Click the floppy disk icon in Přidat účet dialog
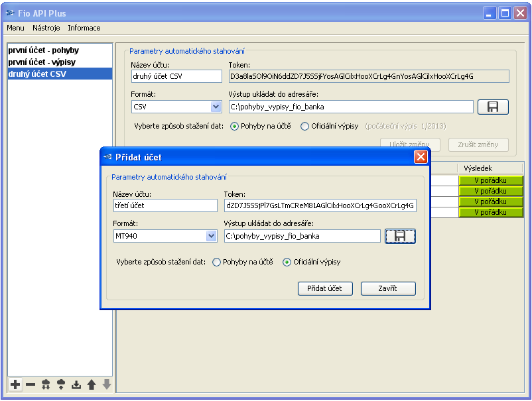The image size is (532, 401). 400,236
